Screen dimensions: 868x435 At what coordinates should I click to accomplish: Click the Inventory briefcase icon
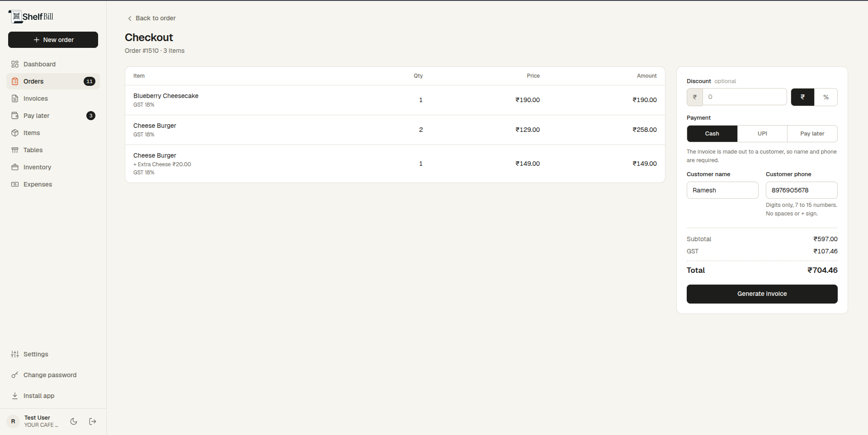tap(15, 167)
